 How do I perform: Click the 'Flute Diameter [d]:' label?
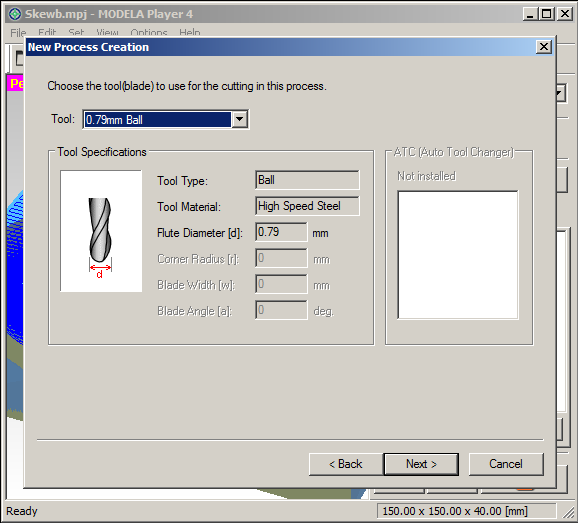(x=200, y=233)
